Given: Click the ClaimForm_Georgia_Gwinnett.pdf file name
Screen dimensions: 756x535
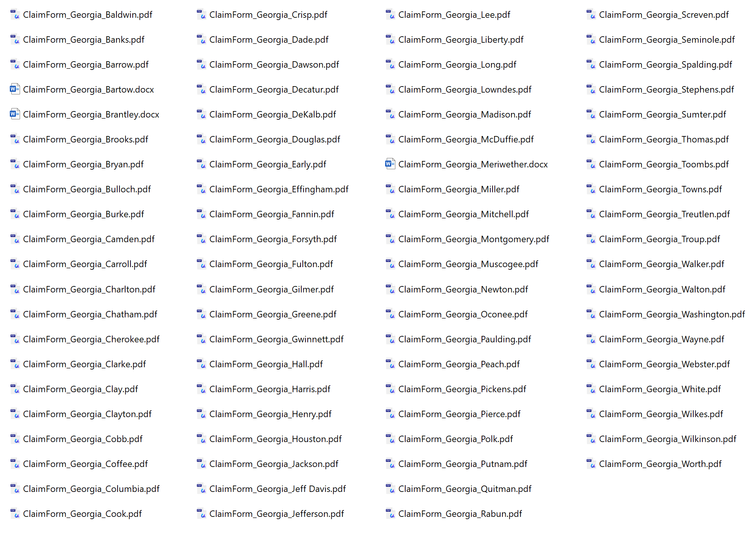Looking at the screenshot, I should click(276, 339).
